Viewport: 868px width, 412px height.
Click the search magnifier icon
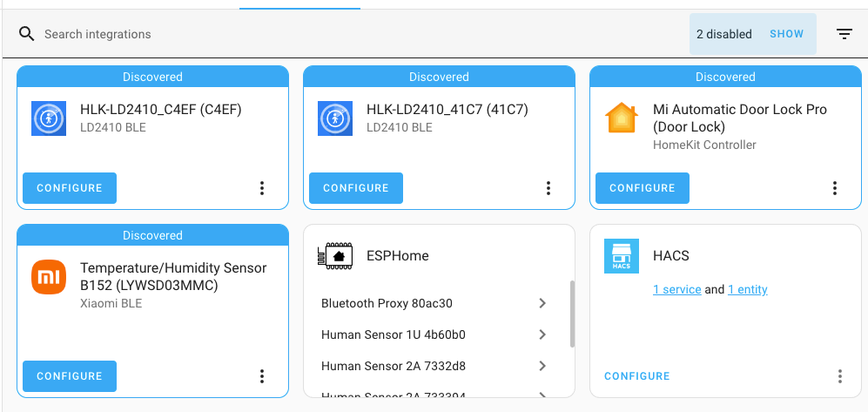coord(27,34)
